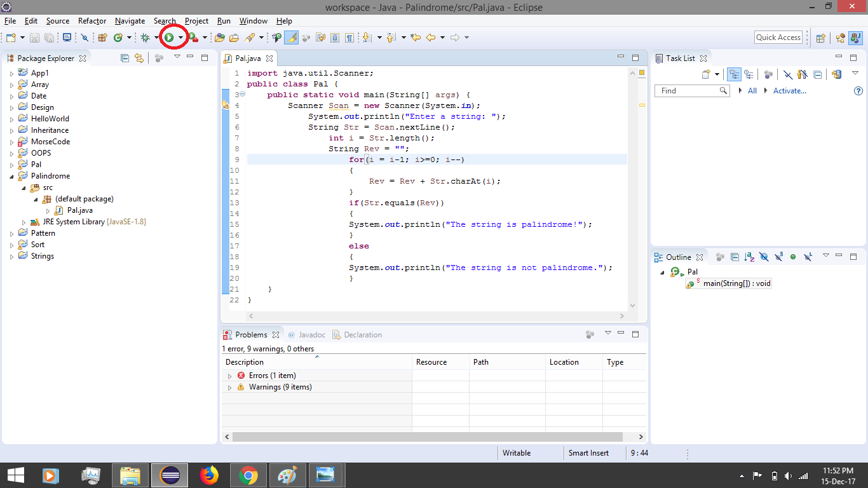The width and height of the screenshot is (868, 488).
Task: Click the flashlight Search toolbar icon
Action: coord(250,37)
